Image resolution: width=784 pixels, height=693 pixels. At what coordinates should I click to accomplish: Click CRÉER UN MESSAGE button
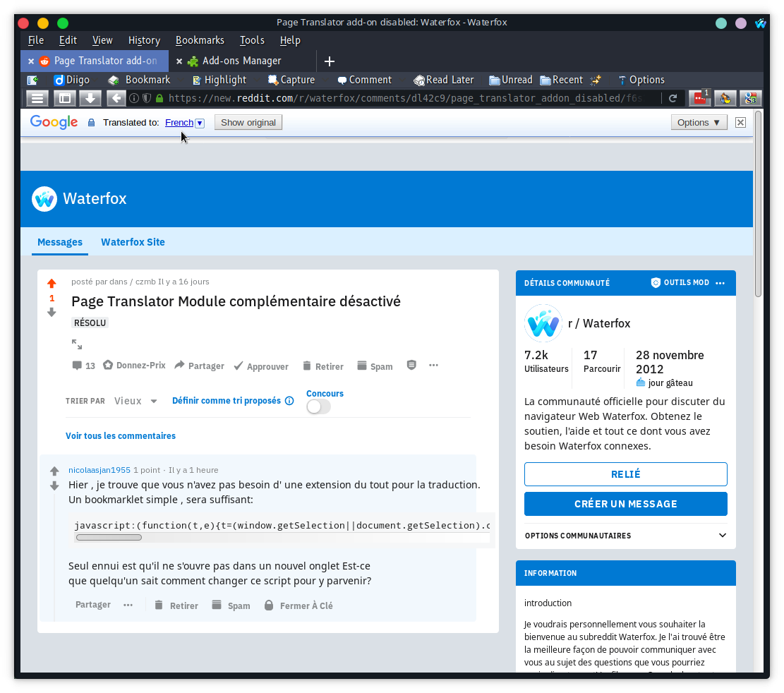pyautogui.click(x=625, y=504)
